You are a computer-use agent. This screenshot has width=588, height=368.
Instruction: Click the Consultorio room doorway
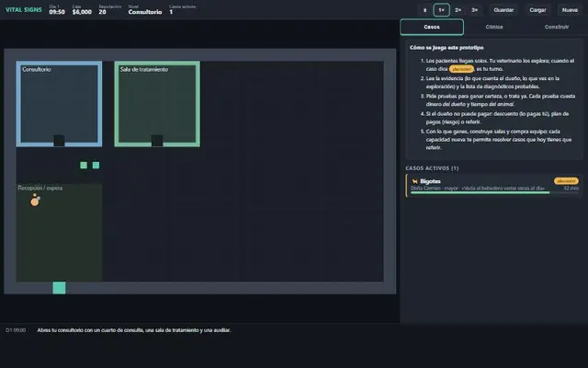pyautogui.click(x=59, y=141)
